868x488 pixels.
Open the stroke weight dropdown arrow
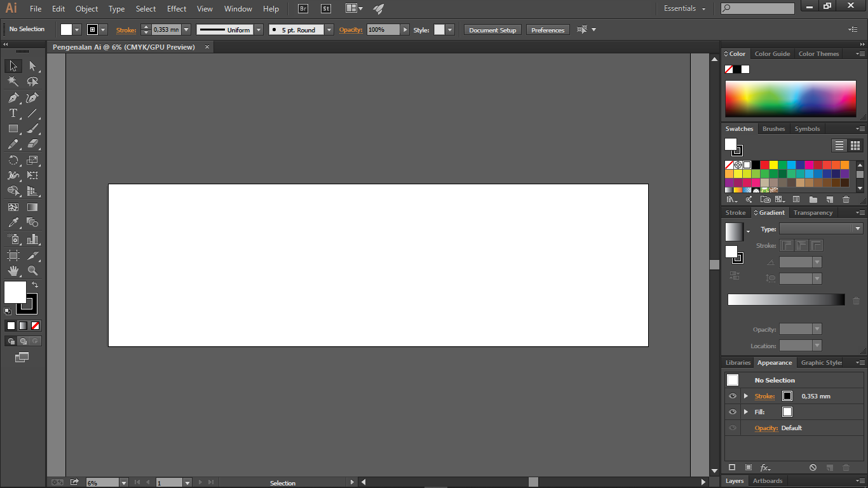pyautogui.click(x=186, y=30)
